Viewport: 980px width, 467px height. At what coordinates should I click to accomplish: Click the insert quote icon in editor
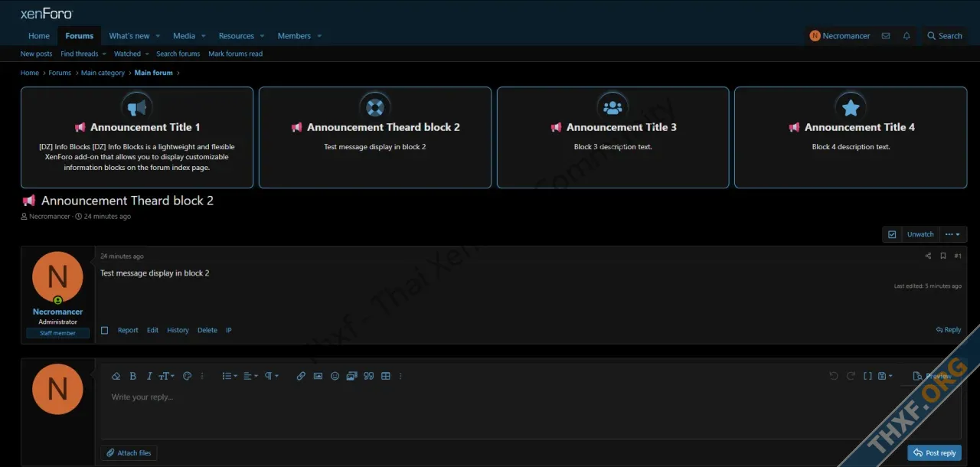coord(368,376)
